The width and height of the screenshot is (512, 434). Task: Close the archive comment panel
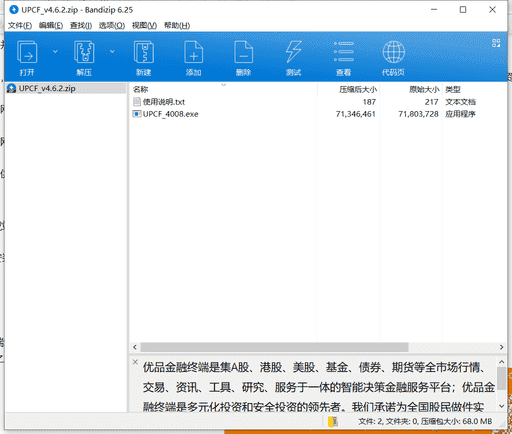point(135,362)
